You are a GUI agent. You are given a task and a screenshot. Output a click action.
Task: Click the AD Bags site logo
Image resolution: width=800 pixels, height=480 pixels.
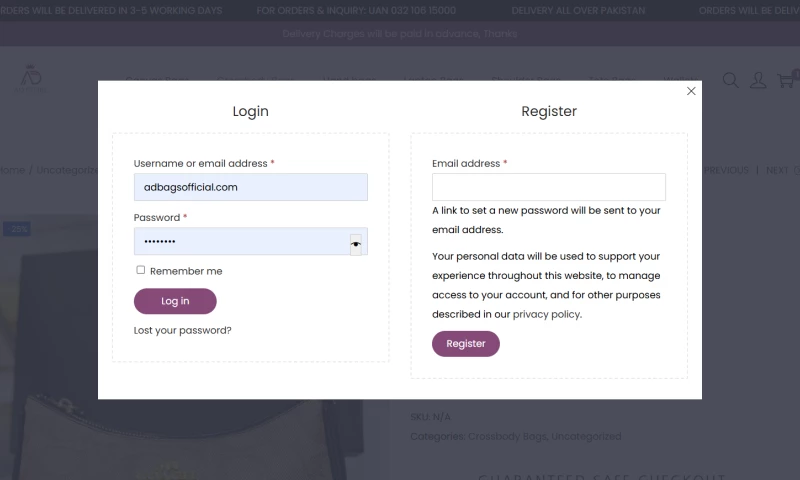coord(31,76)
